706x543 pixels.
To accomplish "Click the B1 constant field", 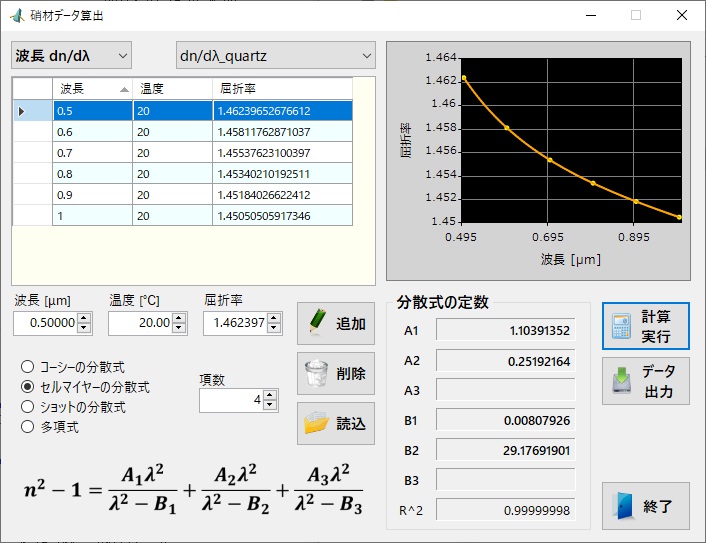I will (505, 420).
